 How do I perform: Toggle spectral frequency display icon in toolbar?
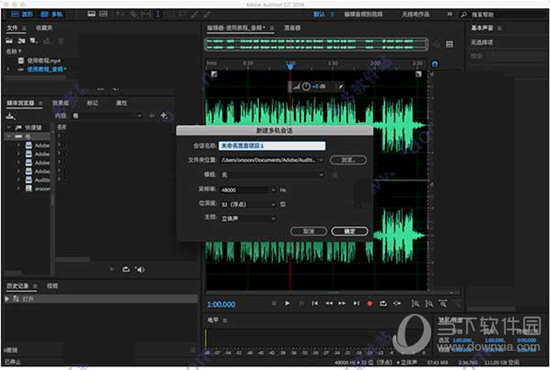tap(92, 14)
